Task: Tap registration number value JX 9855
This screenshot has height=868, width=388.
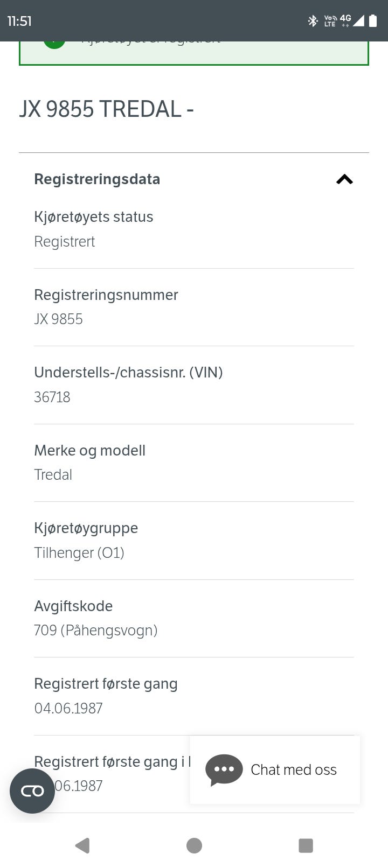Action: pos(58,319)
